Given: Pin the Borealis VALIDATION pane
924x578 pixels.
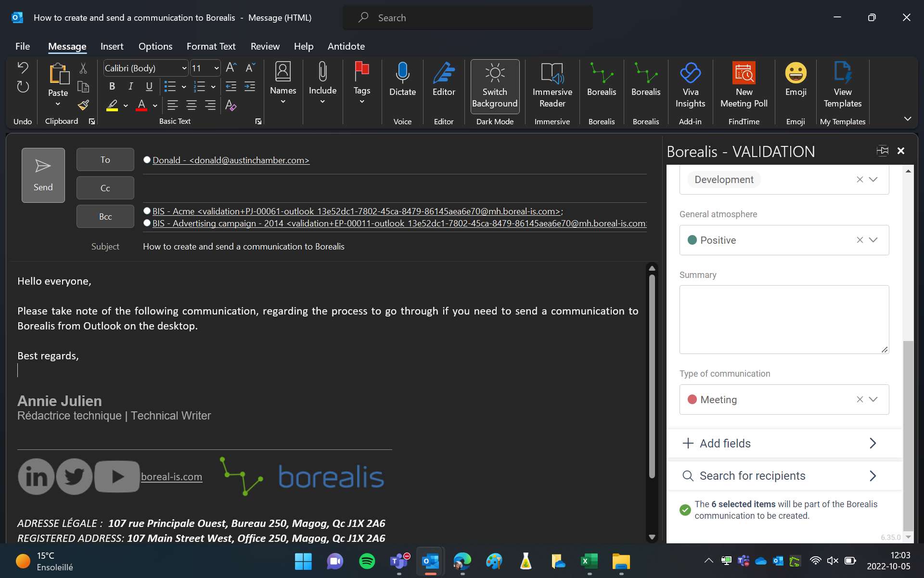Looking at the screenshot, I should click(882, 151).
